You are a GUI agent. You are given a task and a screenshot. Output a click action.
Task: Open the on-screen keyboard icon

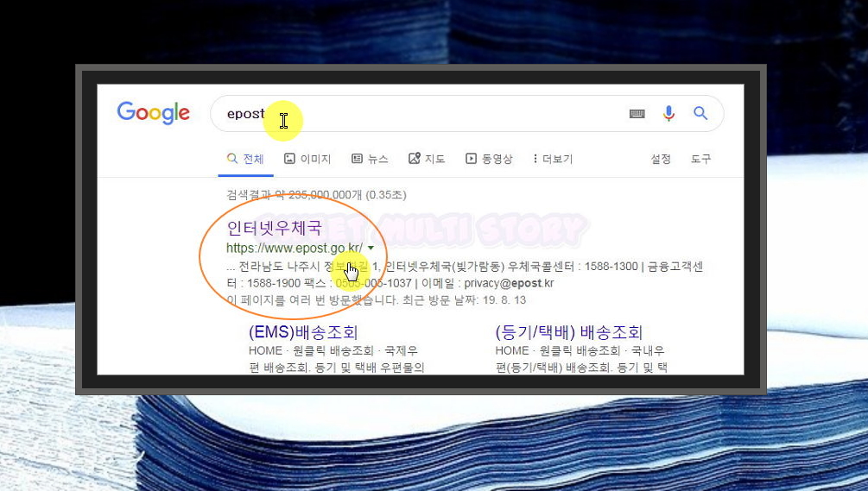(x=637, y=114)
